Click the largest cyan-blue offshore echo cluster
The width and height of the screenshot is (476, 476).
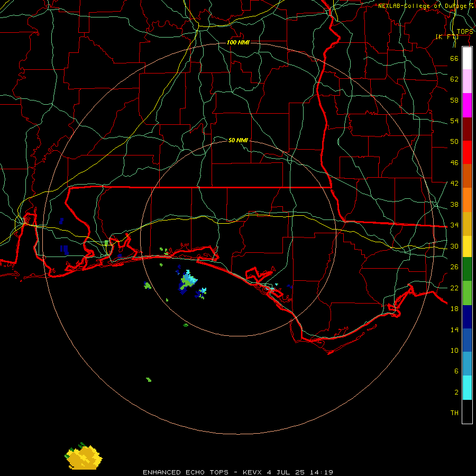pyautogui.click(x=187, y=281)
